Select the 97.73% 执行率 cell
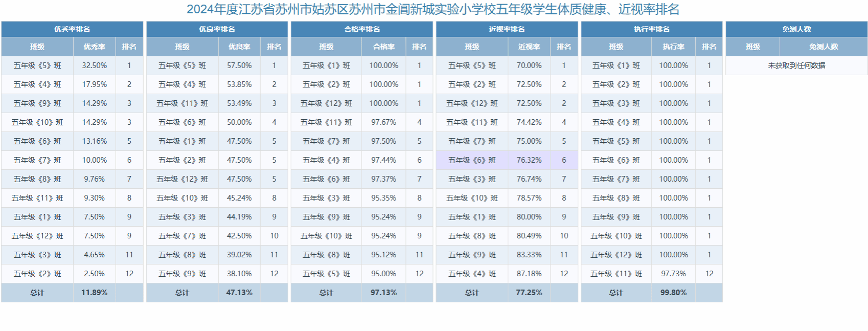Screen dimensions: 868x331 coord(673,274)
